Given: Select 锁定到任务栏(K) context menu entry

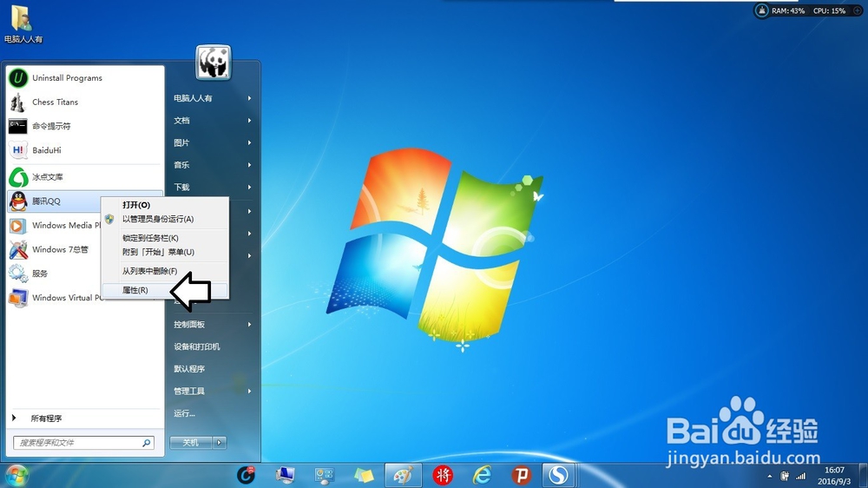Looking at the screenshot, I should pos(150,238).
